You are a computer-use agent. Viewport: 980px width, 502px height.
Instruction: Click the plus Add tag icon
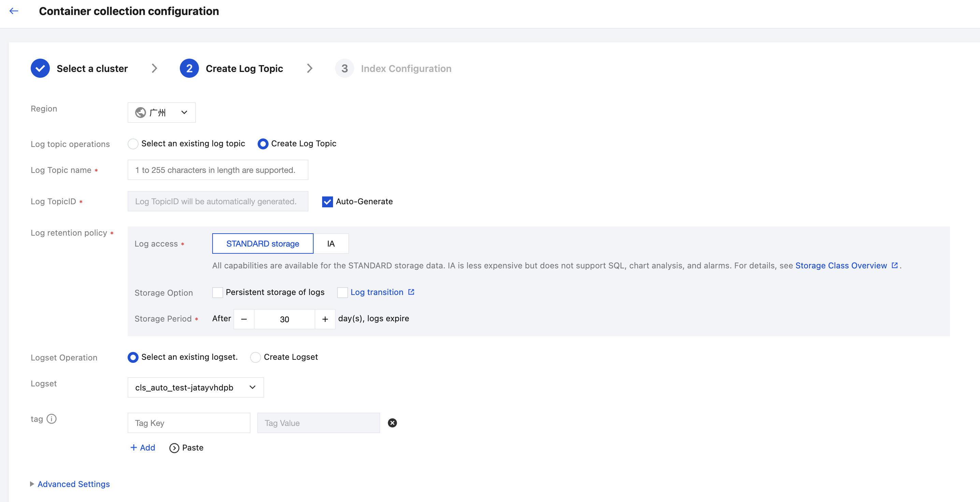[x=134, y=448]
